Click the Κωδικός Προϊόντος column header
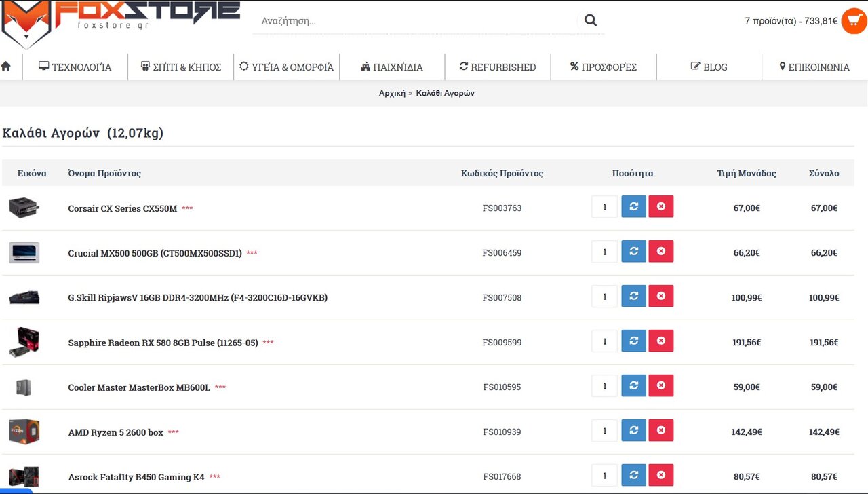This screenshot has height=494, width=868. 502,173
